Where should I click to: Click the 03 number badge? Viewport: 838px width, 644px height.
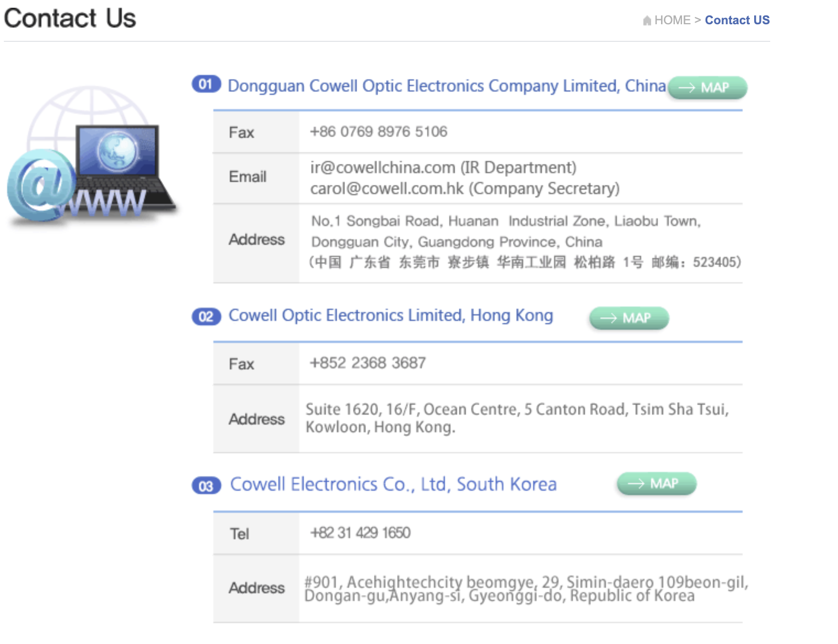206,486
